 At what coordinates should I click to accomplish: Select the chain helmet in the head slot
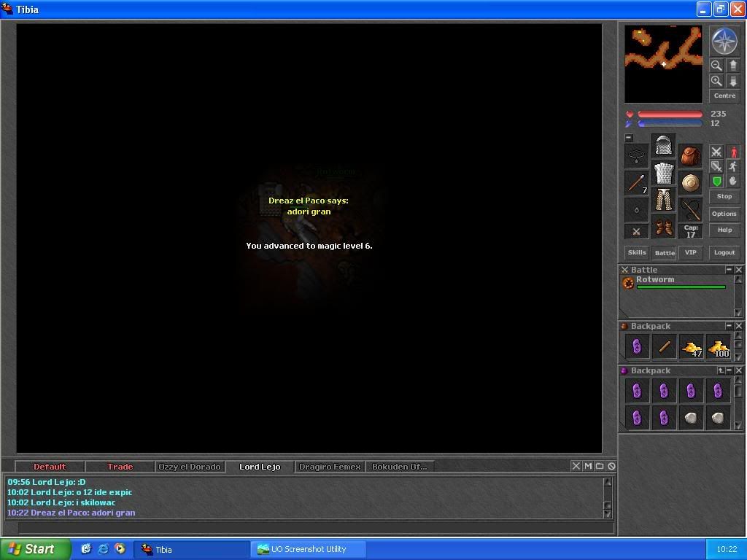(664, 146)
